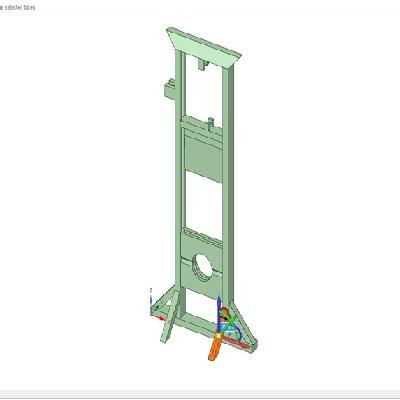Click the release latch block on the left post
The height and width of the screenshot is (400, 400).
click(x=170, y=88)
